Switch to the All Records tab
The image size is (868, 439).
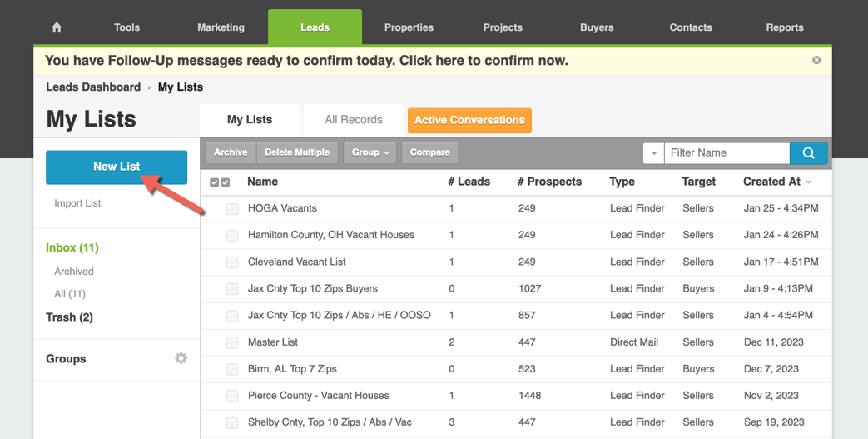[353, 120]
